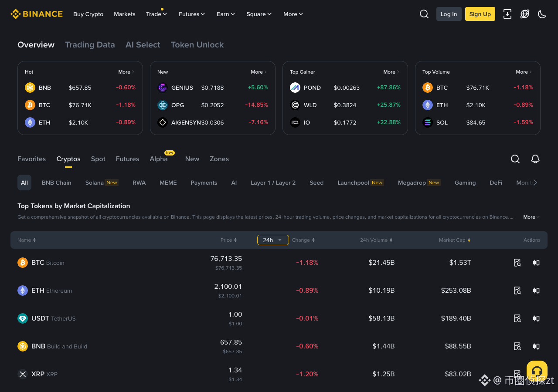
Task: Click the market list search icon
Action: [515, 159]
